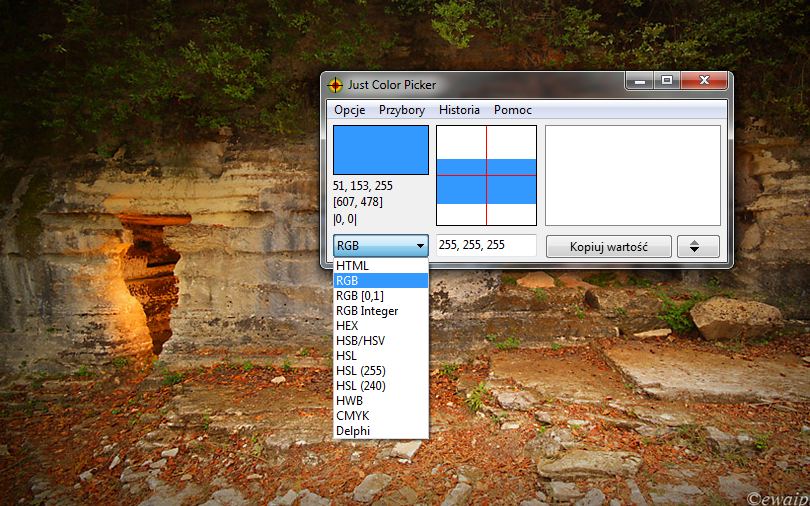
Task: Select HSB/HSV format option
Action: tap(381, 341)
